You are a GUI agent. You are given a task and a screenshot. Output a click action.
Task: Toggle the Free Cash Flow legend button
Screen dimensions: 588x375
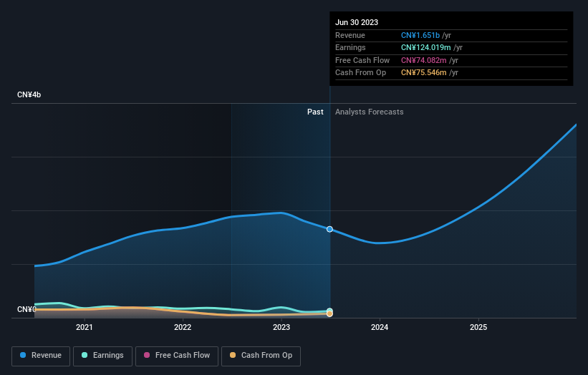(x=177, y=356)
